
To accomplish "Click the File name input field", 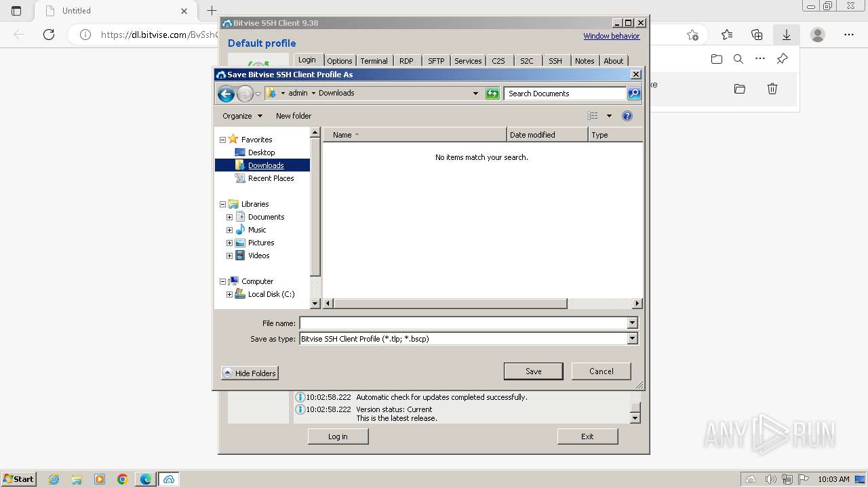I will click(463, 323).
